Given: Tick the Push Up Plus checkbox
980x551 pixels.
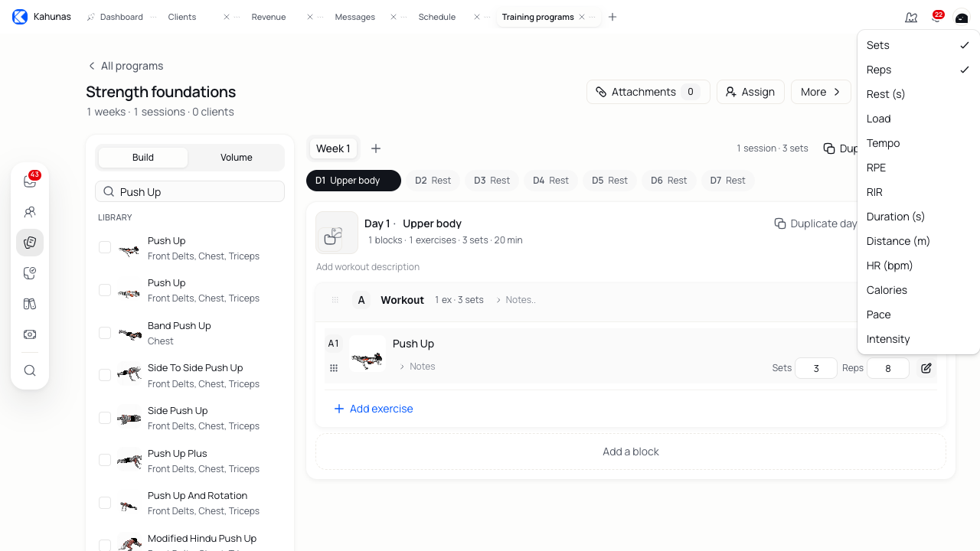Looking at the screenshot, I should (105, 460).
